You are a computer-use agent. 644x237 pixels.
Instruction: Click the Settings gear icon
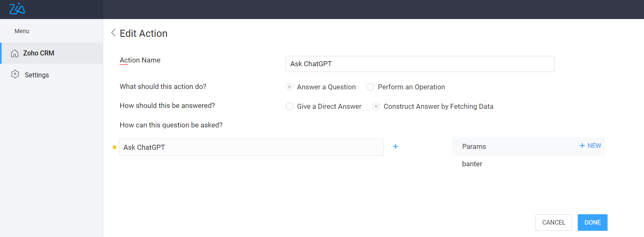point(15,74)
